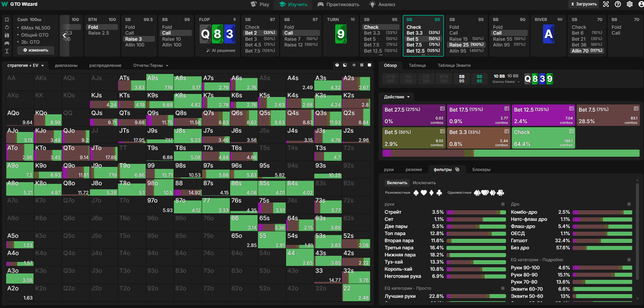Viewport: 644px width, 308px height.
Task: Open the Таблица Эквити tab
Action: point(454,65)
